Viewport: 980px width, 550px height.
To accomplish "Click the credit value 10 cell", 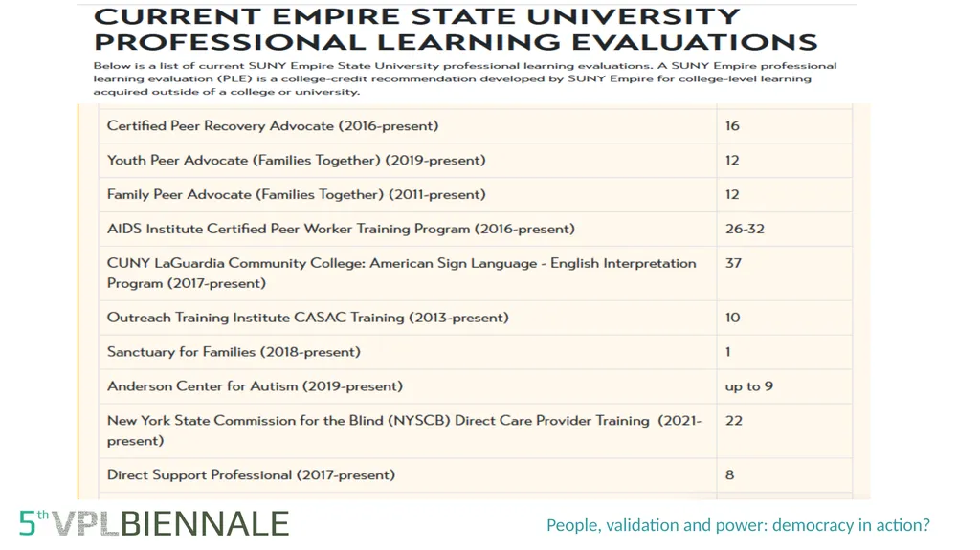I will (x=785, y=318).
